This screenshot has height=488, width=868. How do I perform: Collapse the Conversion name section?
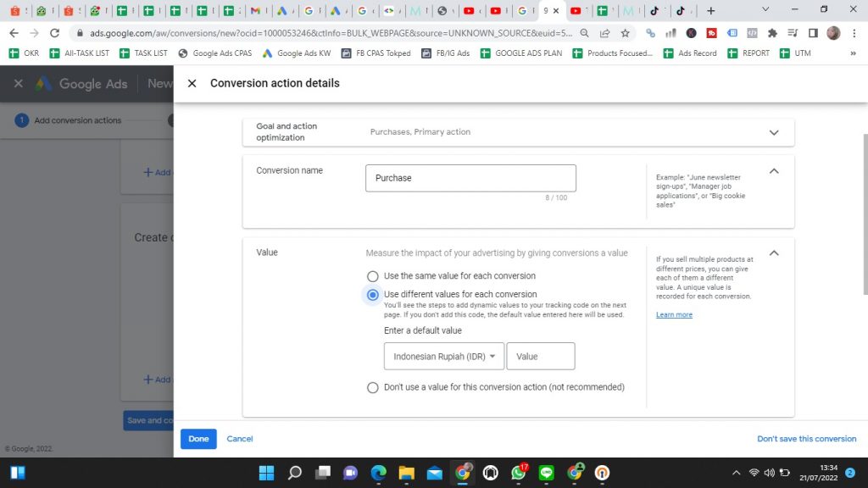[x=773, y=171]
